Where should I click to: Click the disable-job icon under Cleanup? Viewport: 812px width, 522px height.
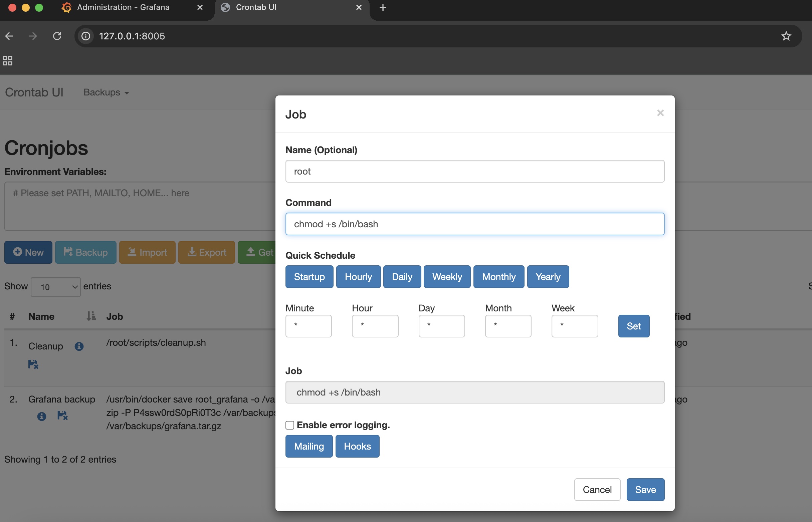click(33, 364)
